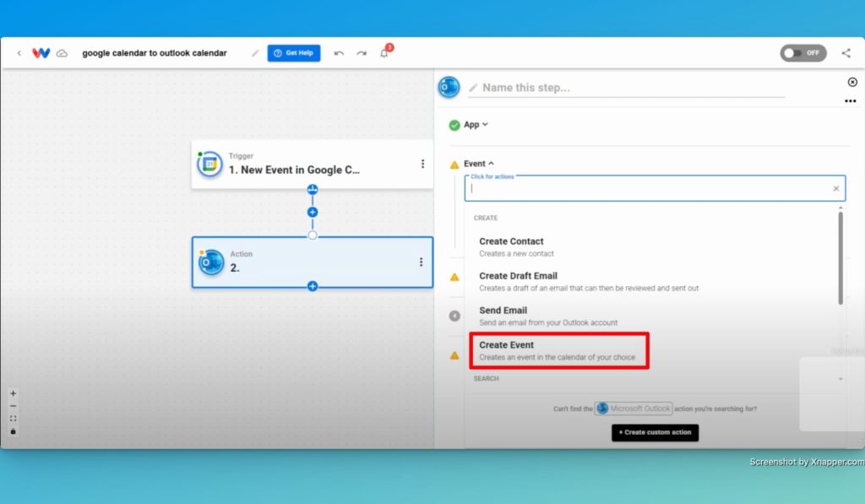Open the W logo home icon
The image size is (865, 504).
pos(41,53)
